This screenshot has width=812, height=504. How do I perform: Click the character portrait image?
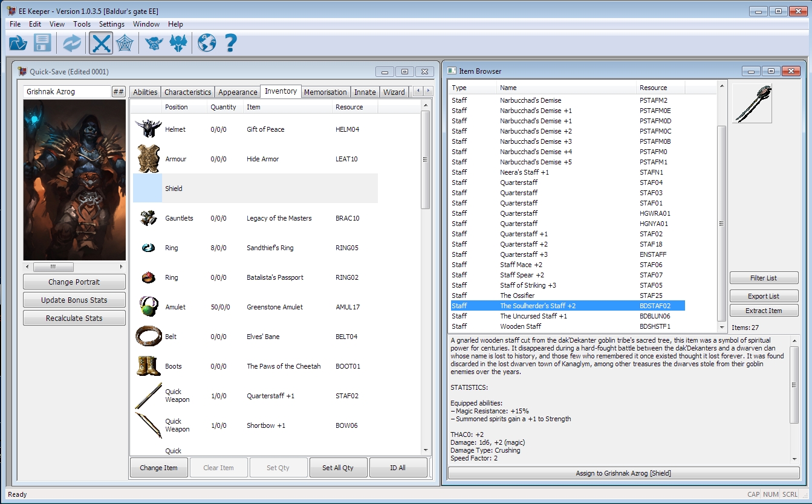coord(74,180)
